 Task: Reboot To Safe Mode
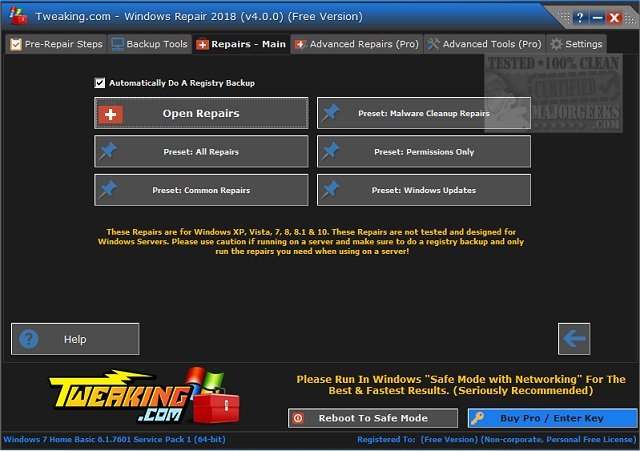click(373, 418)
